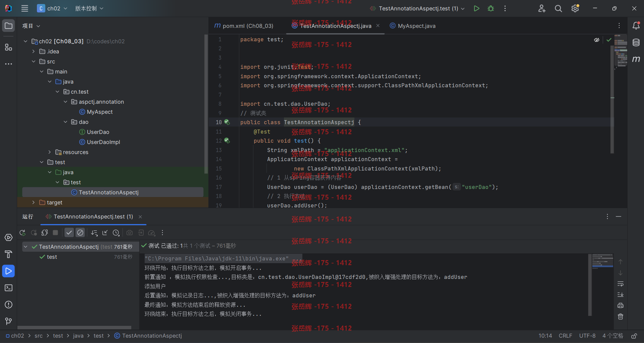Open editor tabs options menu

click(x=619, y=26)
